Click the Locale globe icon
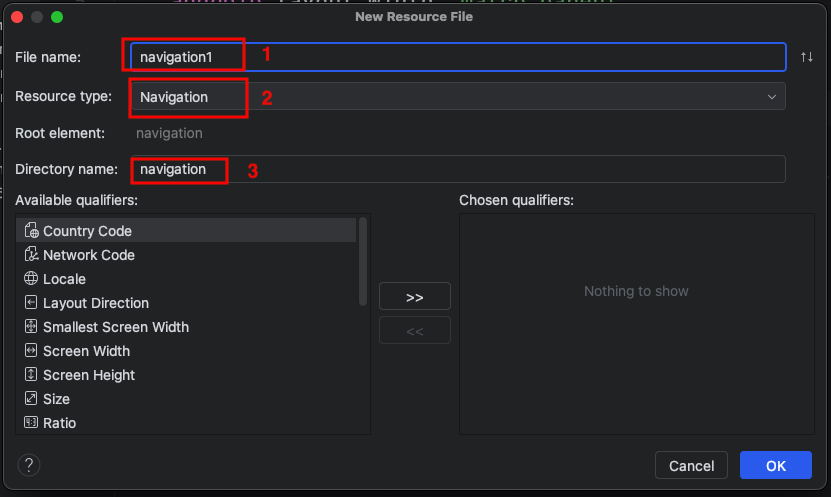 31,279
